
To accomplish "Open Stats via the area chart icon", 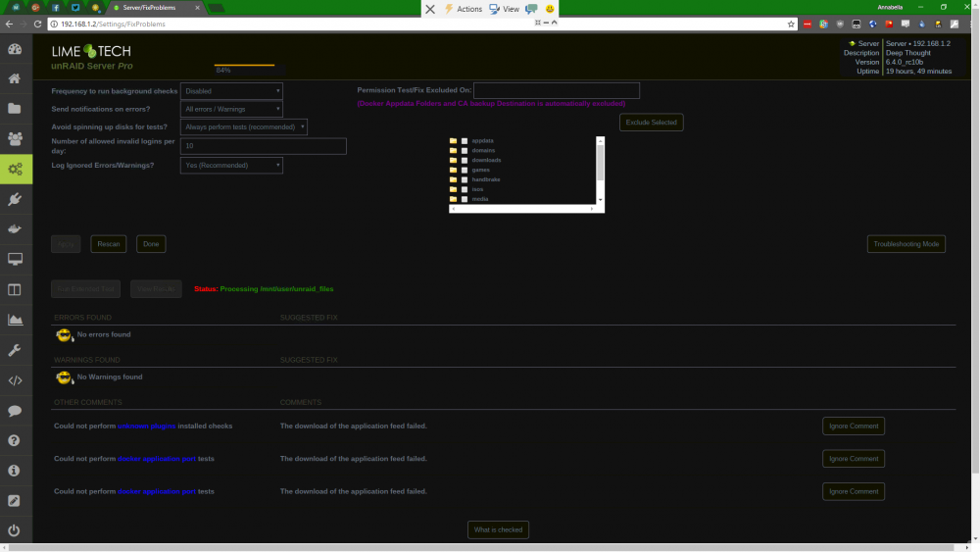I will pyautogui.click(x=15, y=320).
